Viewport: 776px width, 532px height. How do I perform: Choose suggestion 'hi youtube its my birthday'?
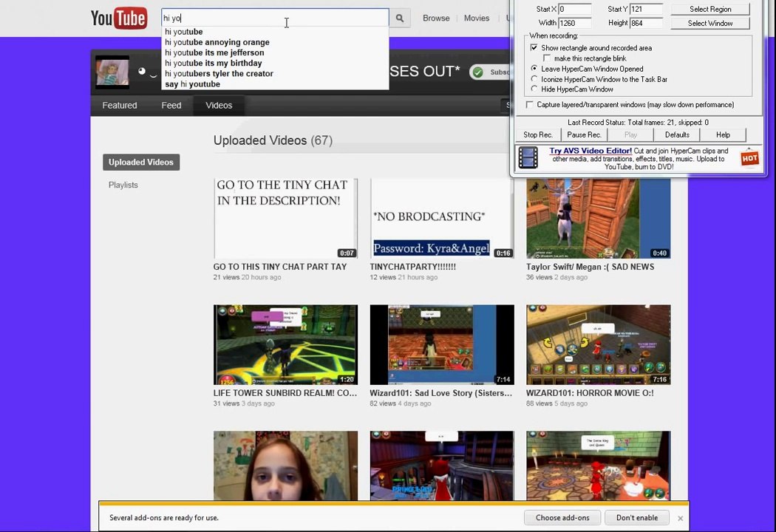pos(275,63)
